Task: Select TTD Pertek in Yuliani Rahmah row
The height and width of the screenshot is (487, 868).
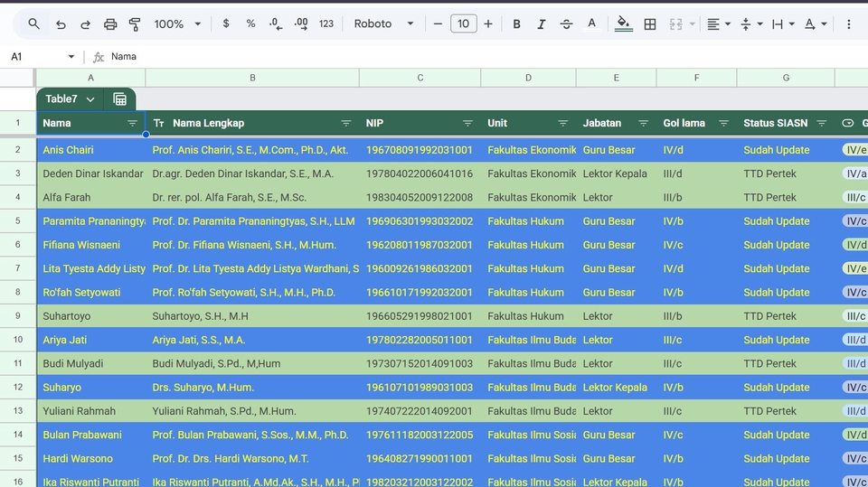Action: [786, 411]
